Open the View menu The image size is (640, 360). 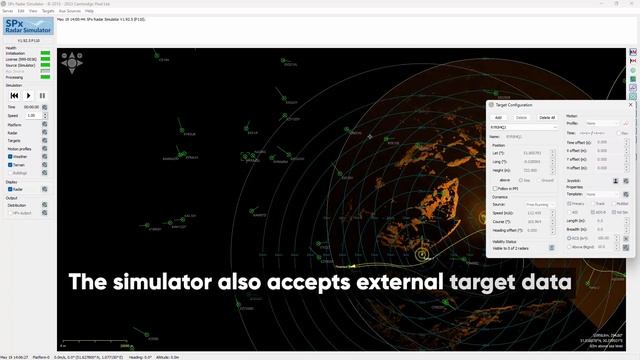point(33,11)
